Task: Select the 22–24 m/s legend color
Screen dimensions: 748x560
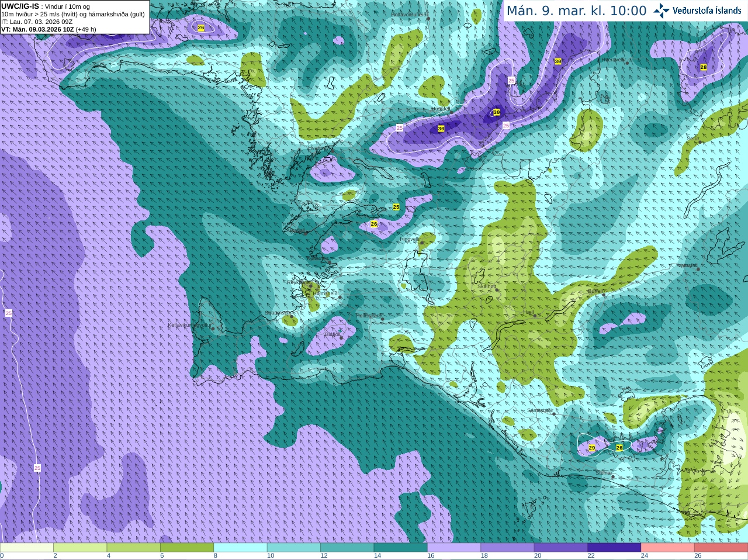Action: click(x=614, y=548)
